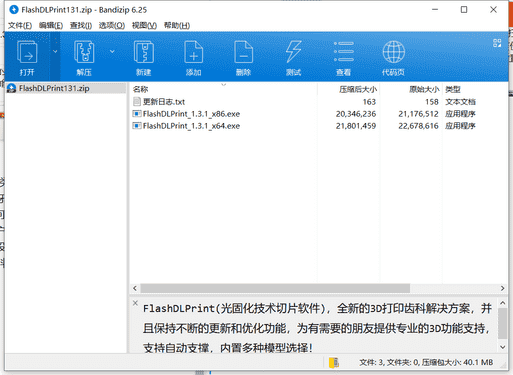Viewport: 513px width, 375px height.
Task: Open the 视图(V) menu
Action: tap(144, 25)
